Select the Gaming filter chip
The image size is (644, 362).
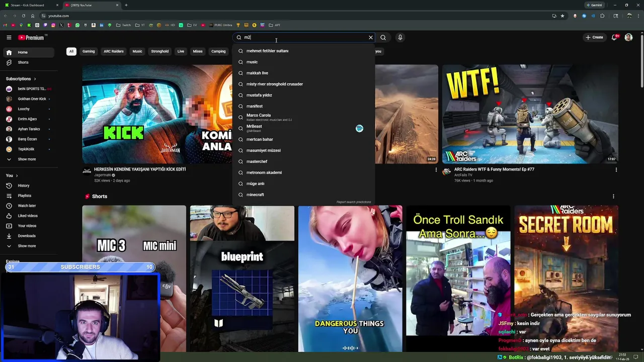coord(89,51)
